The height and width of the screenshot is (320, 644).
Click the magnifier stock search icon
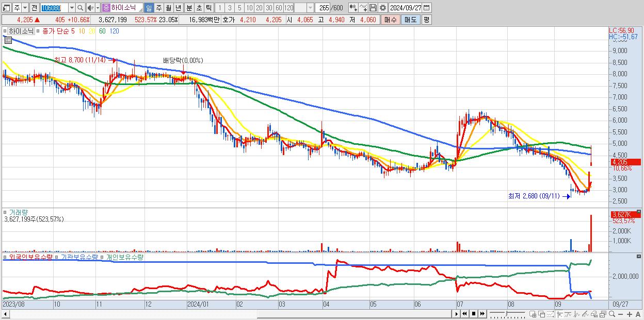point(80,8)
